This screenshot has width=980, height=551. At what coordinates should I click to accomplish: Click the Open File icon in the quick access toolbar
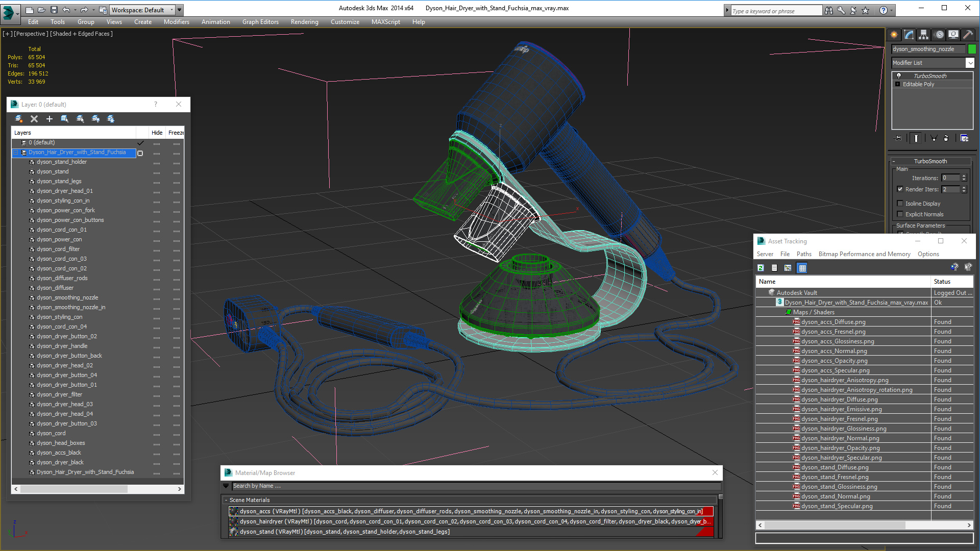click(x=41, y=10)
